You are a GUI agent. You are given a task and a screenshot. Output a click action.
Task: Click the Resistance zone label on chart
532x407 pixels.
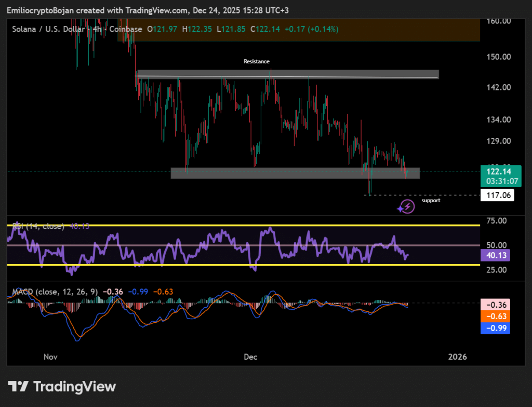click(x=257, y=61)
